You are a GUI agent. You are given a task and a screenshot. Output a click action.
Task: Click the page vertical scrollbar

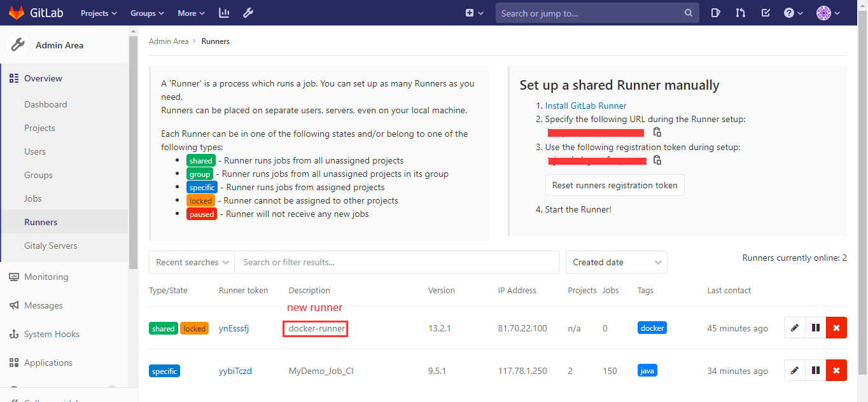point(863,191)
